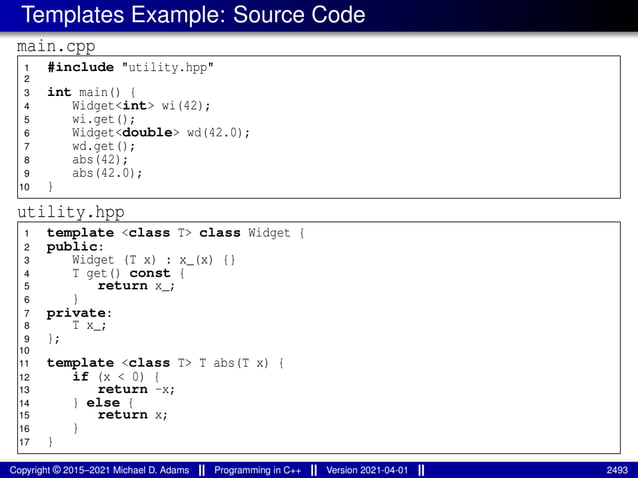The width and height of the screenshot is (638, 478).
Task: Click the "} else {" line
Action: 103,403
